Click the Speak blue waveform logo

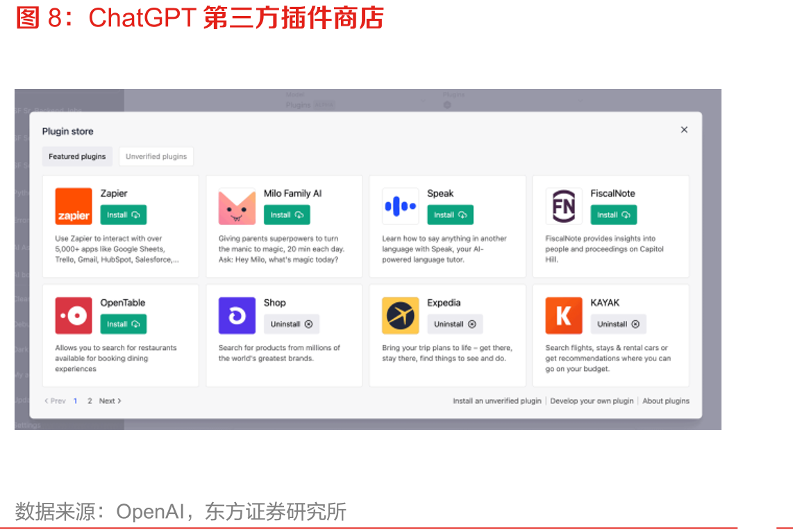[x=400, y=206]
